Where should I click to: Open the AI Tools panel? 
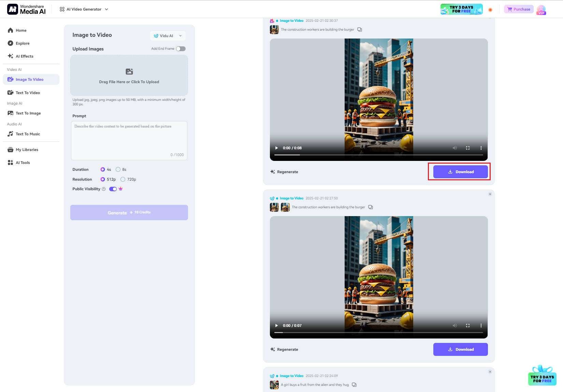point(23,162)
